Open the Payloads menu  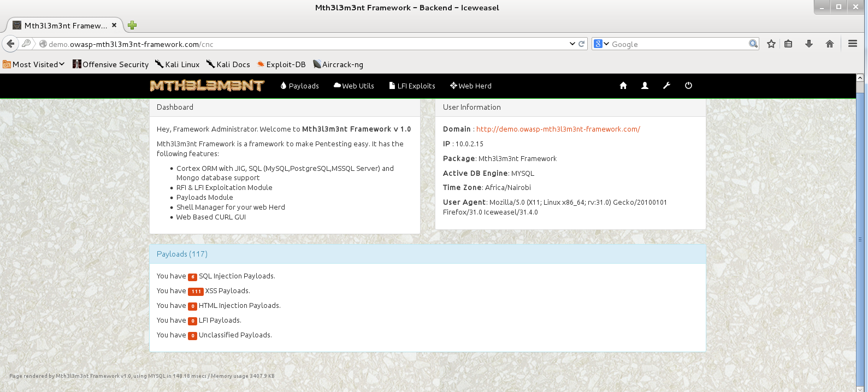299,86
